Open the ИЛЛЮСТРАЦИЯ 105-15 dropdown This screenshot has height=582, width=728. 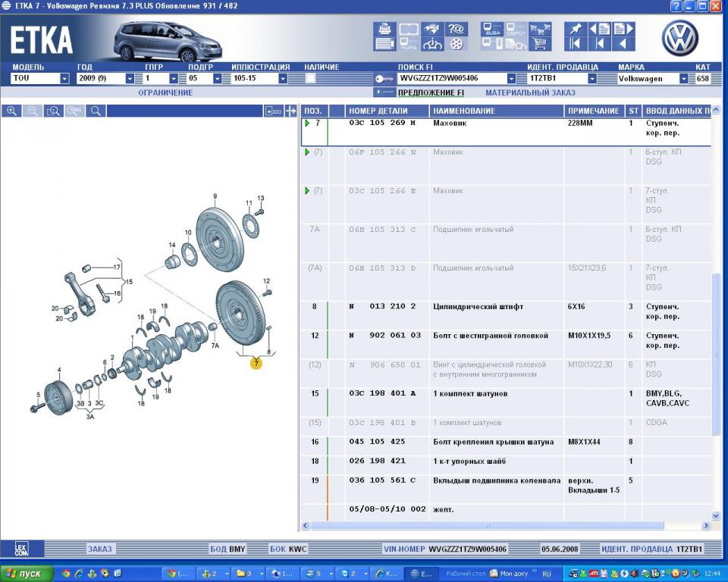pos(283,79)
